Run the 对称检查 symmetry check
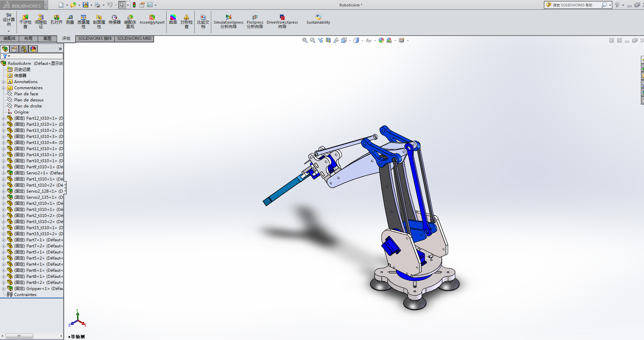644x340 pixels. click(x=187, y=21)
